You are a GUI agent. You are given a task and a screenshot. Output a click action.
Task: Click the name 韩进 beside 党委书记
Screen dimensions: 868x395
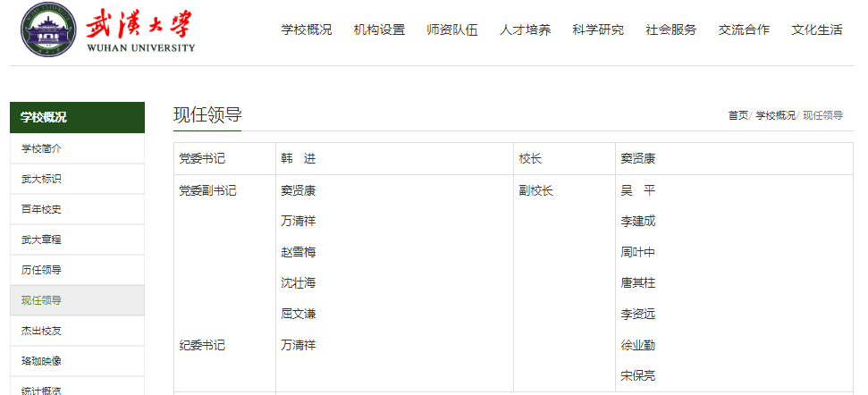(x=299, y=158)
